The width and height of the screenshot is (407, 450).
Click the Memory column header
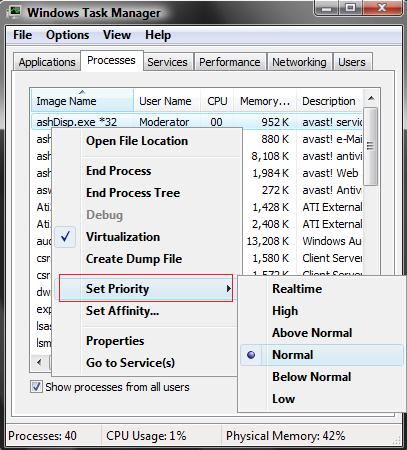pos(265,101)
